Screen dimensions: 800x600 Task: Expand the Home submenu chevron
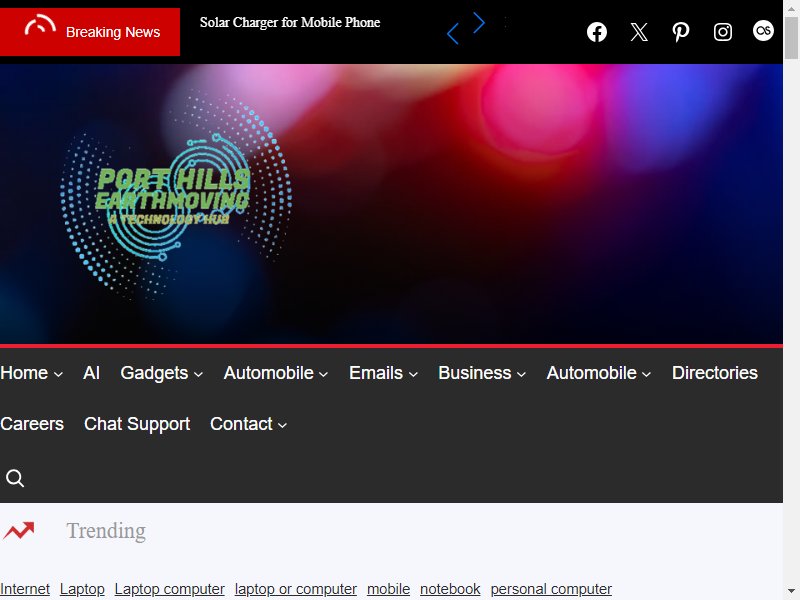[59, 374]
